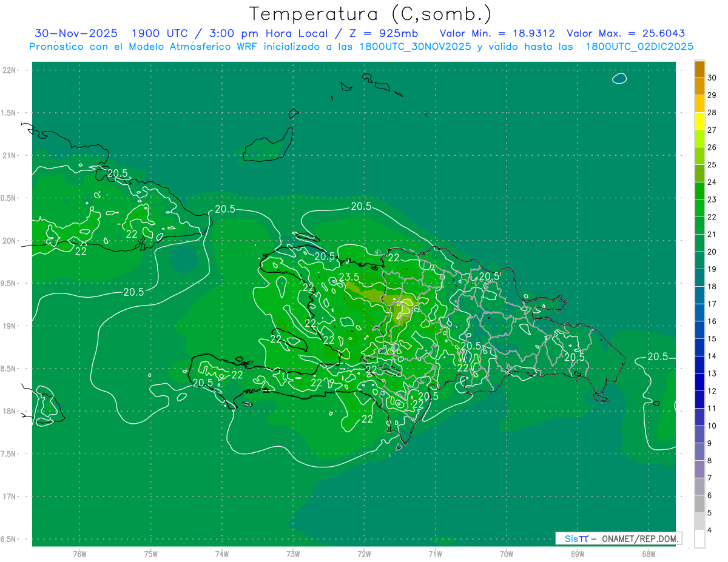This screenshot has width=728, height=562.
Task: Click the "30" label on the color scale
Action: point(712,78)
